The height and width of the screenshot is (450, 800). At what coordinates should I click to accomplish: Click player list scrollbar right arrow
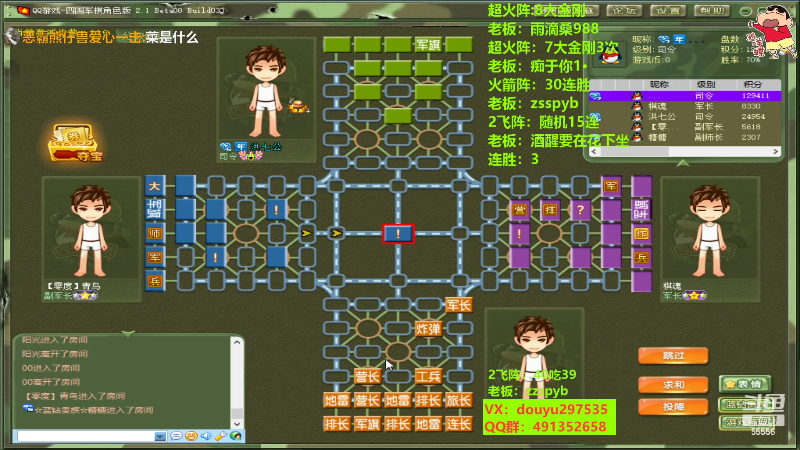(776, 152)
